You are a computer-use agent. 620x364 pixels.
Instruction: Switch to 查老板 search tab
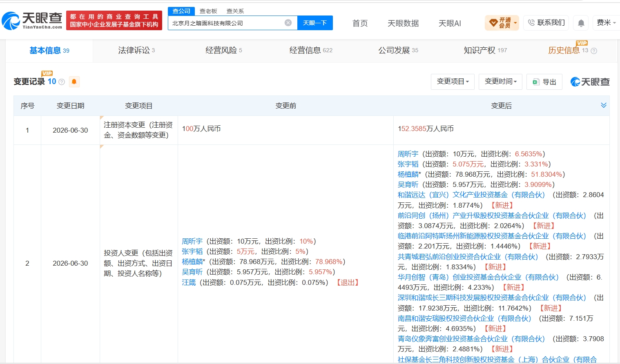(x=208, y=11)
